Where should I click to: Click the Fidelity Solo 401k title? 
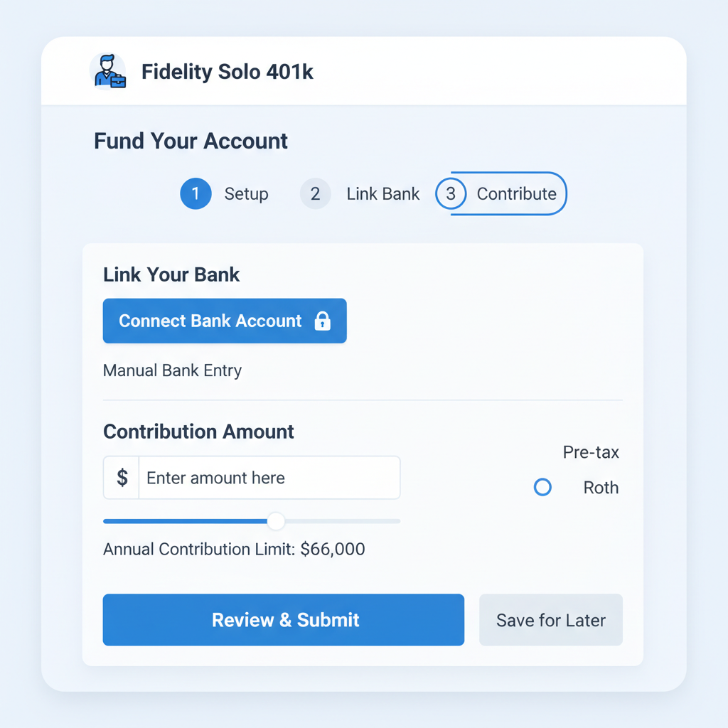tap(227, 71)
